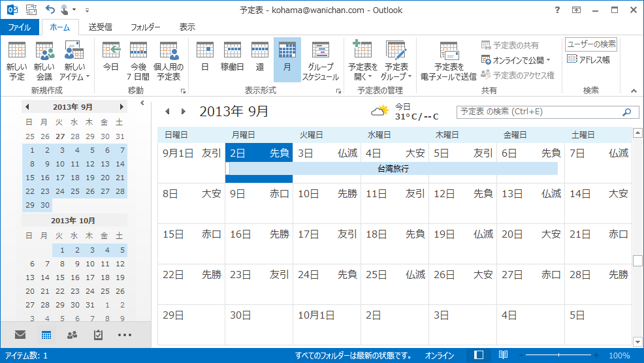
Task: Open the ファイル tab
Action: [20, 27]
